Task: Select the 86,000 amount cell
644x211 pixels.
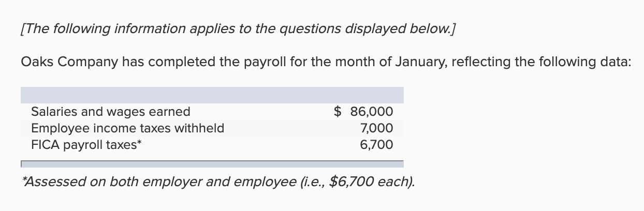Action: [x=372, y=112]
